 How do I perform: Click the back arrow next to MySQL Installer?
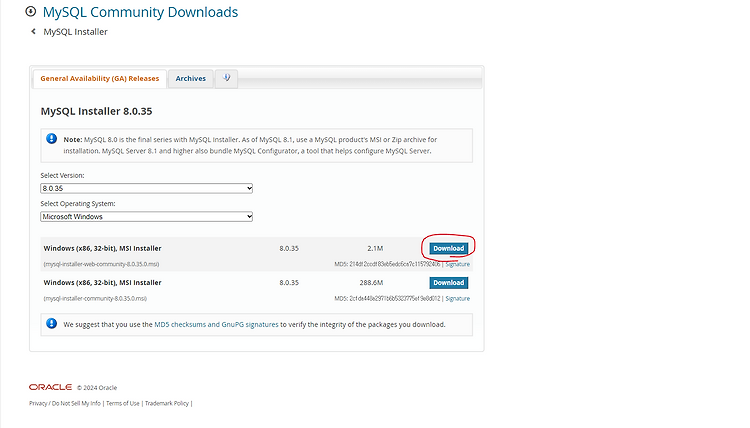pyautogui.click(x=33, y=32)
